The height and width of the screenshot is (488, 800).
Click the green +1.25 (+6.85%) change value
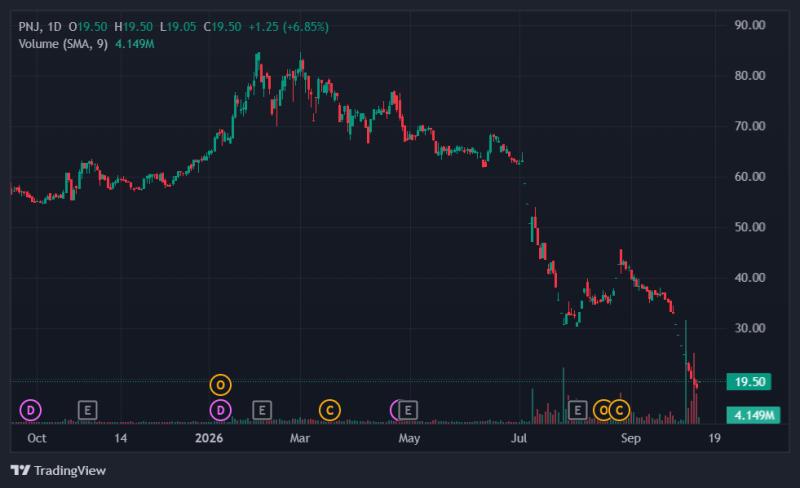[x=288, y=27]
